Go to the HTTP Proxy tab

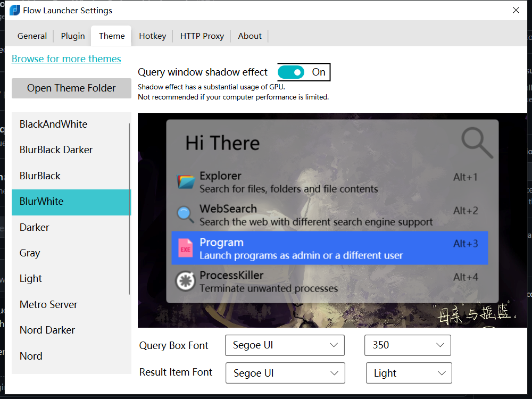click(x=202, y=36)
